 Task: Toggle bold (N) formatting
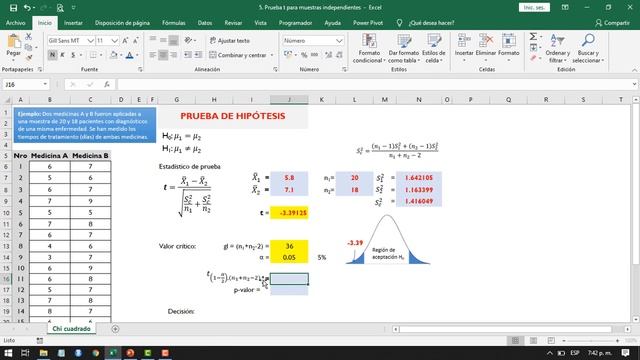(x=52, y=55)
